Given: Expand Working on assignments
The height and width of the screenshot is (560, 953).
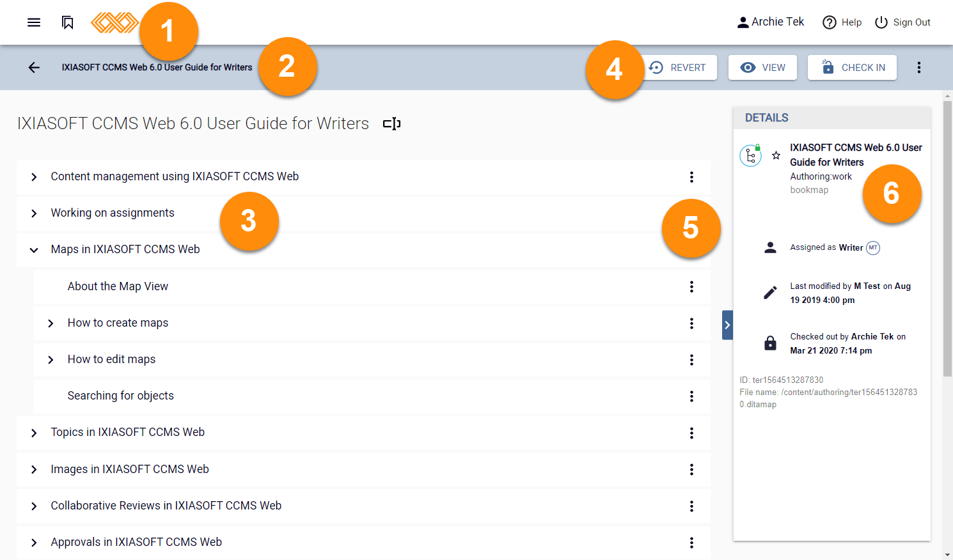Looking at the screenshot, I should coord(34,214).
